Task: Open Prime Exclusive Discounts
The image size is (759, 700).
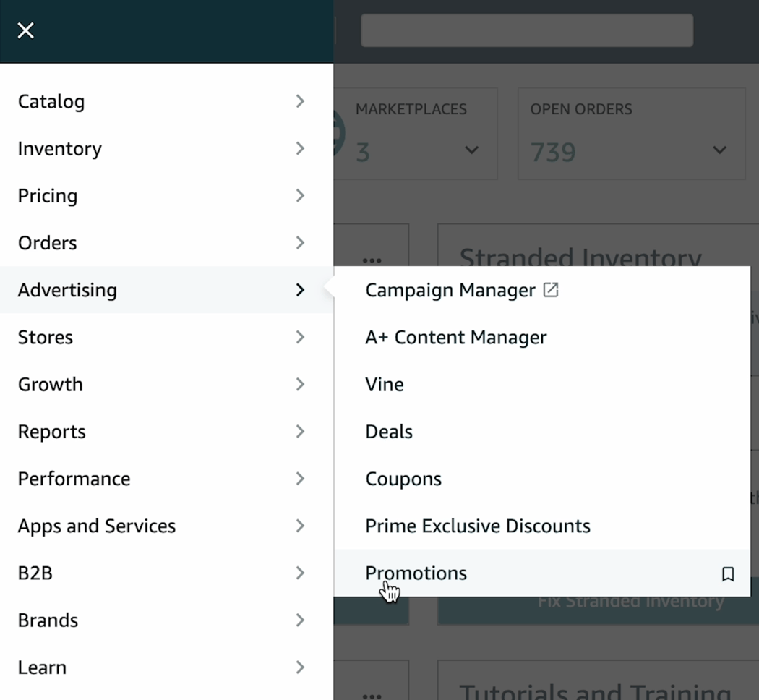Action: tap(478, 526)
